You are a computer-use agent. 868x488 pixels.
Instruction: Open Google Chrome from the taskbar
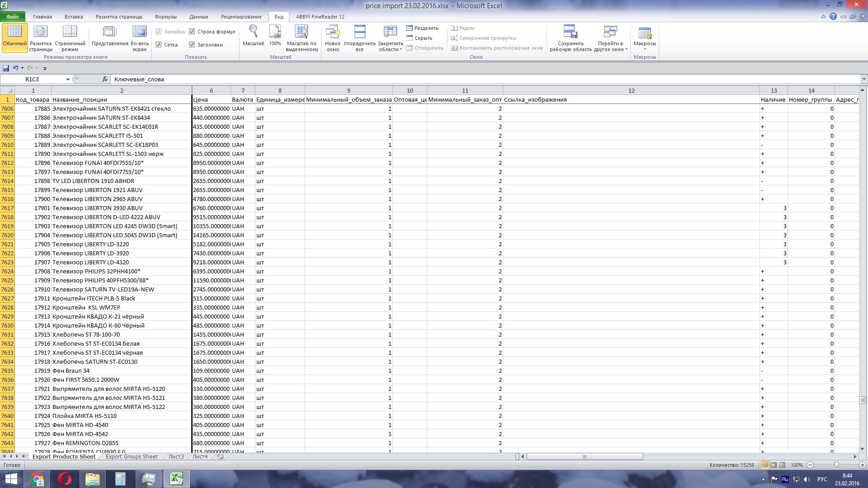point(37,479)
